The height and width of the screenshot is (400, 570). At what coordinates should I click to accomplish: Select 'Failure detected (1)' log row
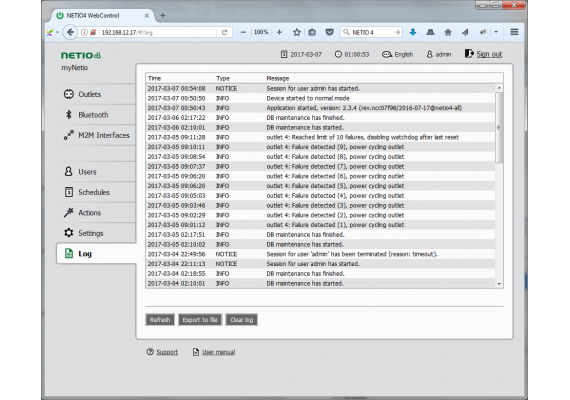pos(320,225)
